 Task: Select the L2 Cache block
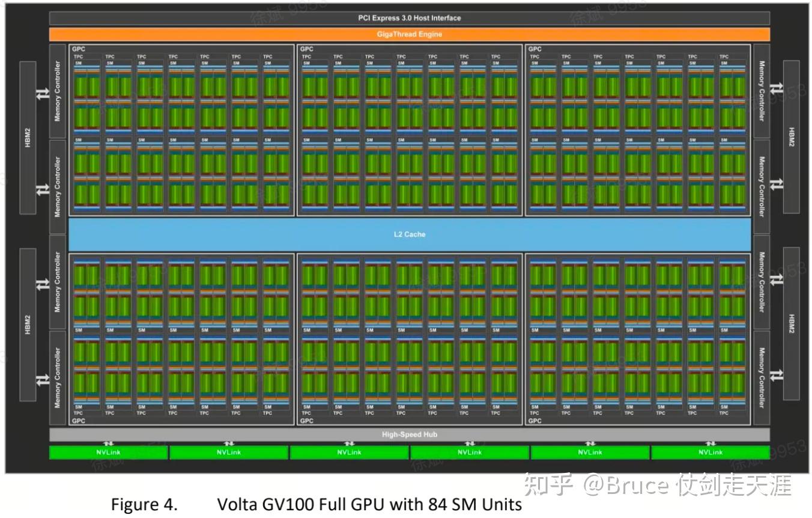click(x=410, y=234)
